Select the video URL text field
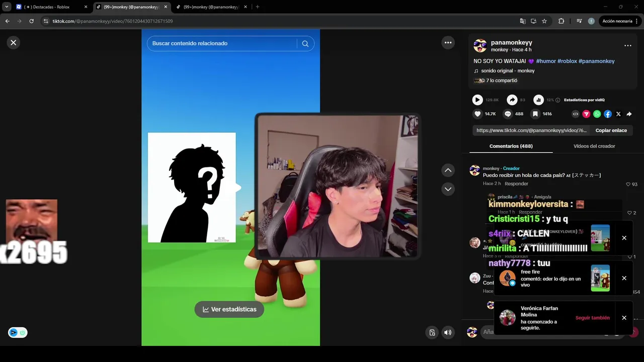 [x=531, y=131]
